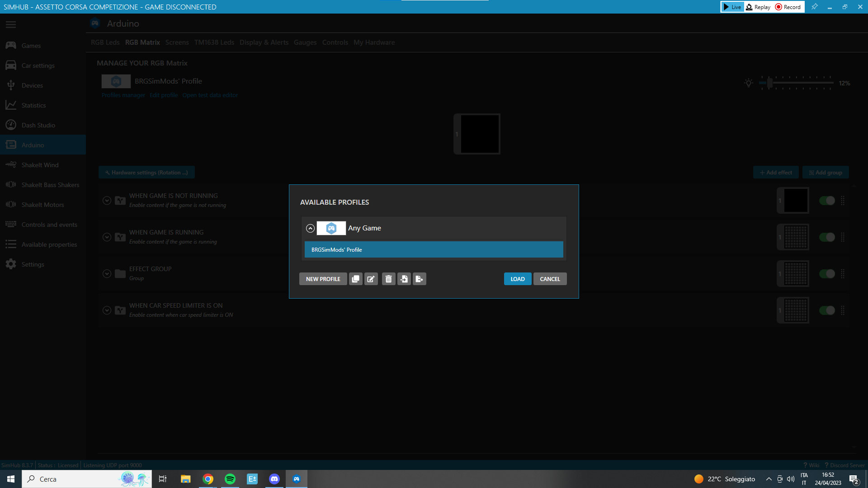Click the CANCEL button
The height and width of the screenshot is (488, 868).
(x=550, y=279)
